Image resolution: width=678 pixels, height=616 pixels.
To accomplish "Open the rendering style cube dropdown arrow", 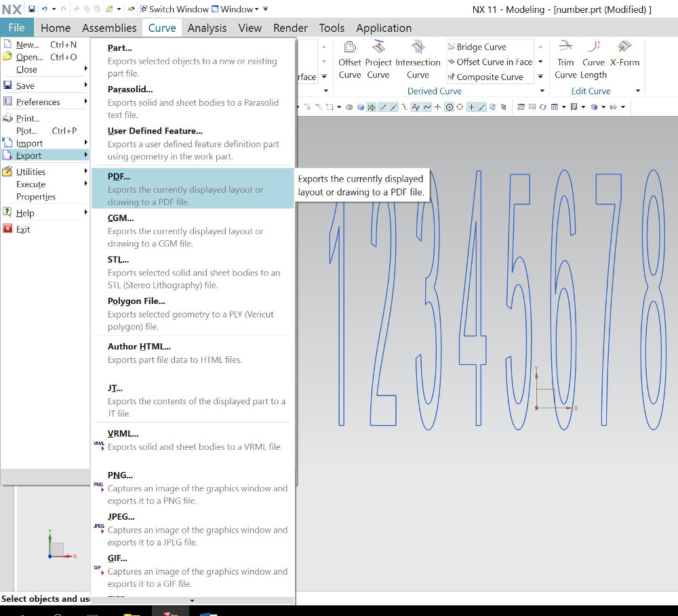I will (603, 107).
